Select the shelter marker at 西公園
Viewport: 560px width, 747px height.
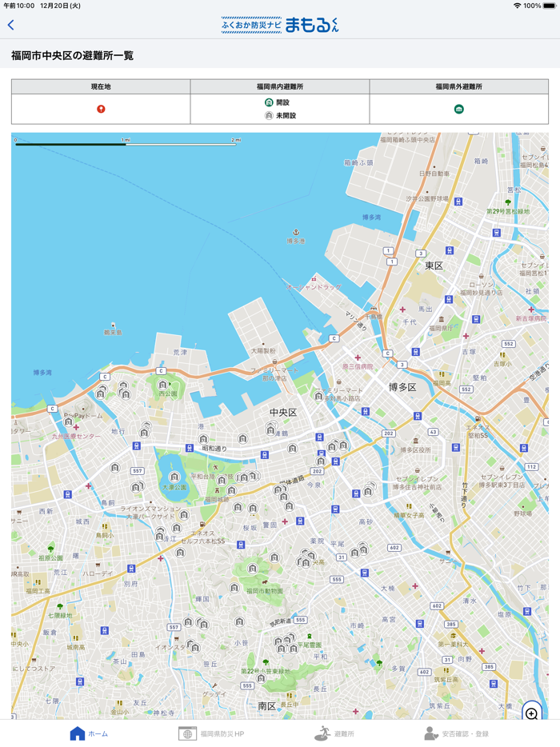click(x=163, y=385)
